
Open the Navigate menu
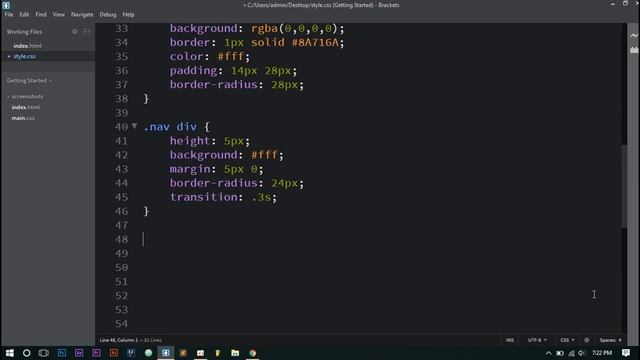pyautogui.click(x=82, y=14)
